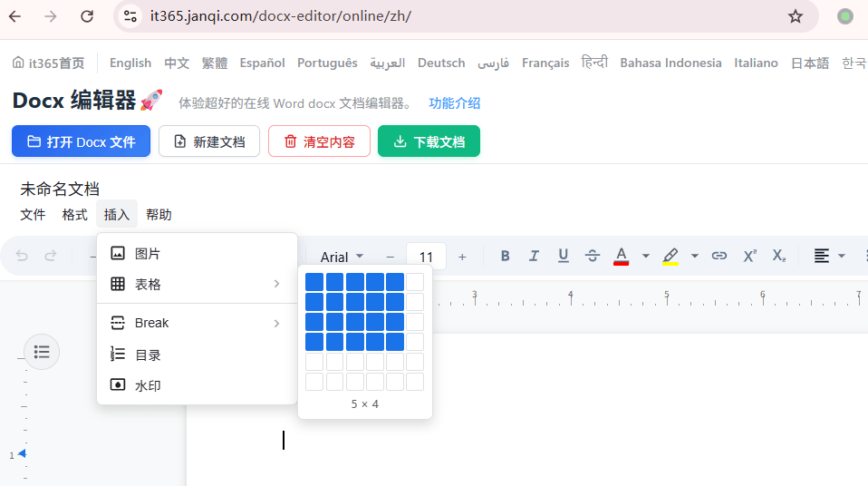Insert a 水印 watermark
Screen dimensions: 868x486
point(198,385)
